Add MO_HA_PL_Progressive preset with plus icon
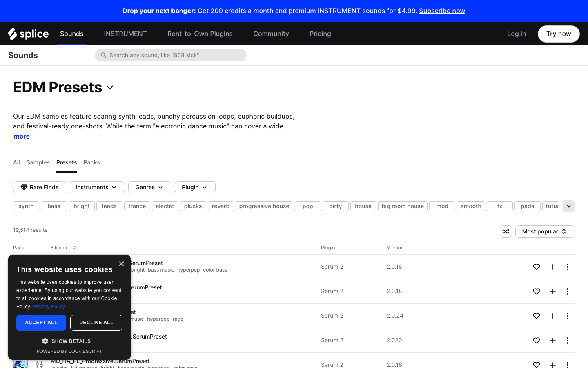 coord(553,365)
